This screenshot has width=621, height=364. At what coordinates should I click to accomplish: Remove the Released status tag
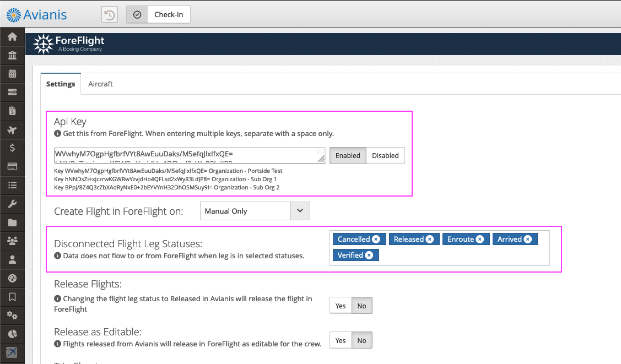pyautogui.click(x=430, y=239)
